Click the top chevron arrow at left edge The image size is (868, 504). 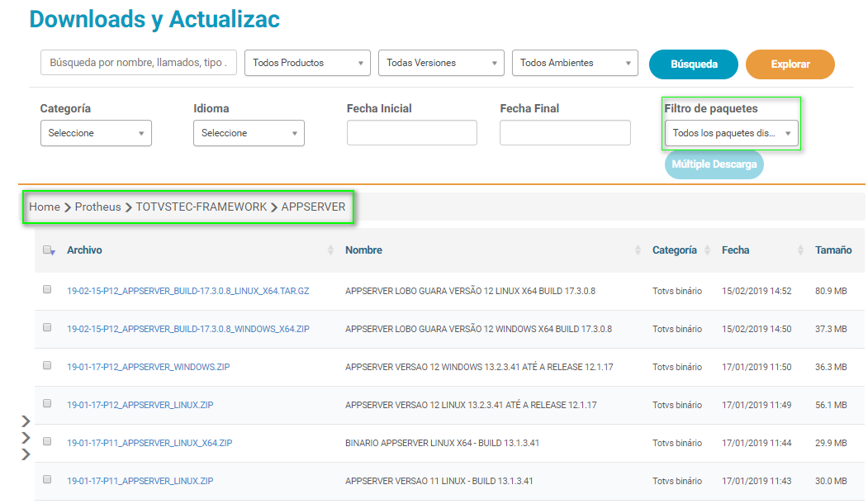pyautogui.click(x=26, y=421)
